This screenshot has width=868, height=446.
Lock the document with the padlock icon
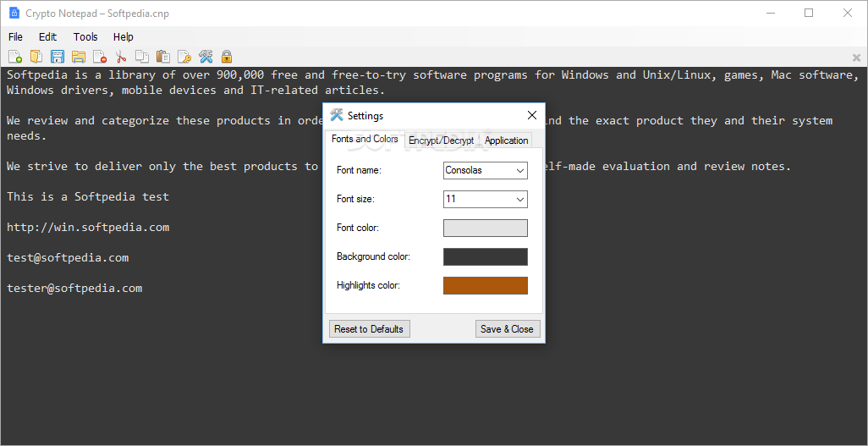click(x=226, y=57)
